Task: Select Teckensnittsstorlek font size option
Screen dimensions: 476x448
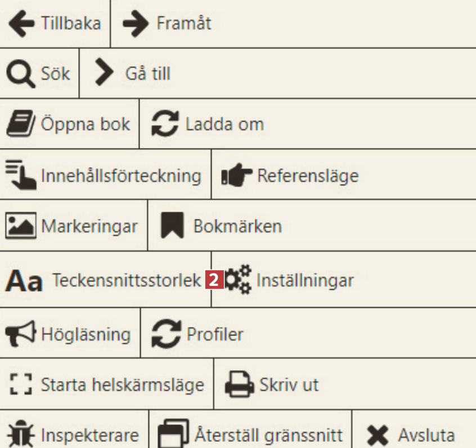Action: 126,280
